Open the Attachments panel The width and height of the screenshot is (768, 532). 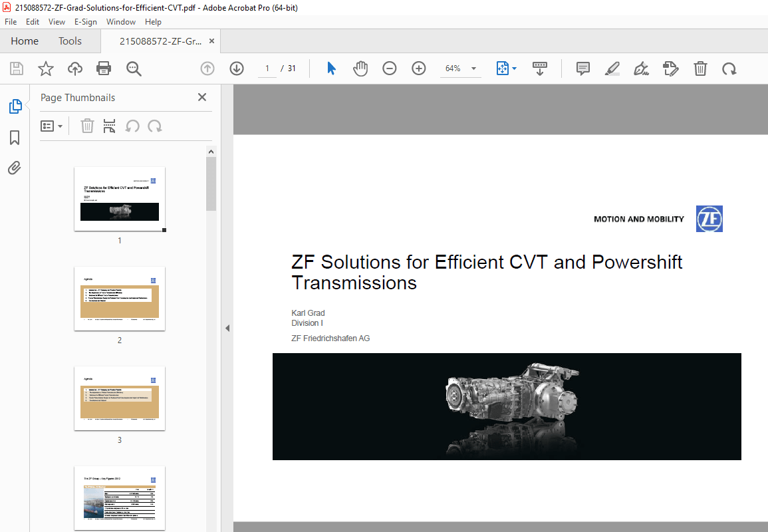14,168
